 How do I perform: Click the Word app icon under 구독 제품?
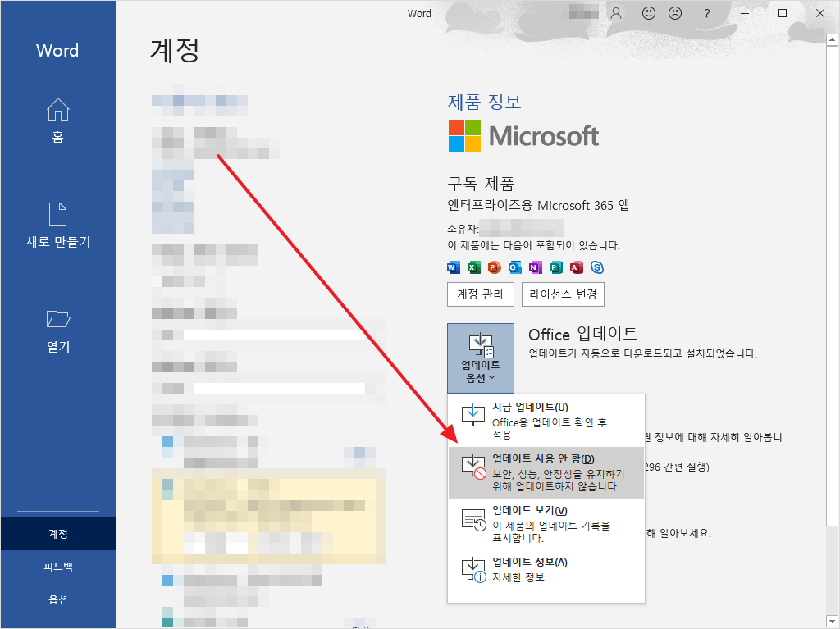[x=454, y=267]
